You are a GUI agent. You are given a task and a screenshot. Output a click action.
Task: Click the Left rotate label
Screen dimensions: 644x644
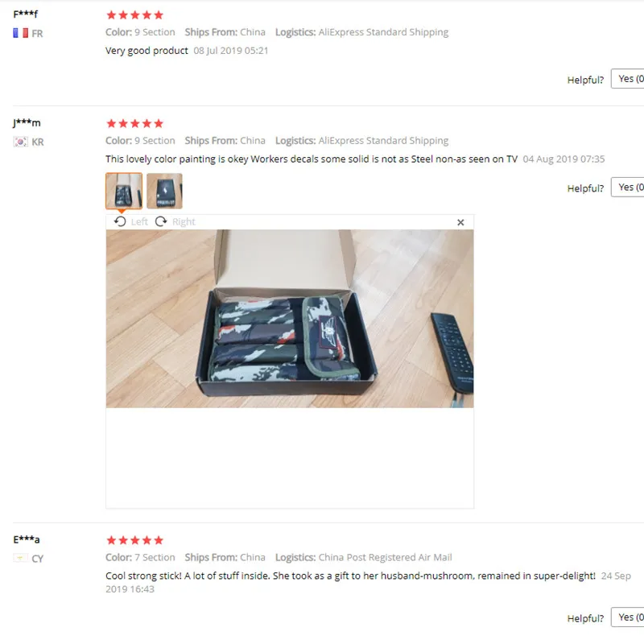click(139, 222)
